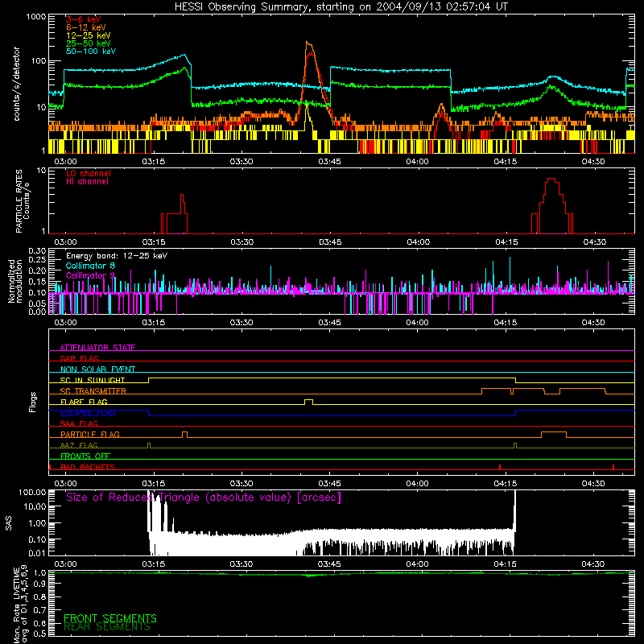The height and width of the screenshot is (644, 644).
Task: Click the 04:15 tick label under flags plot
Action: coord(506,484)
